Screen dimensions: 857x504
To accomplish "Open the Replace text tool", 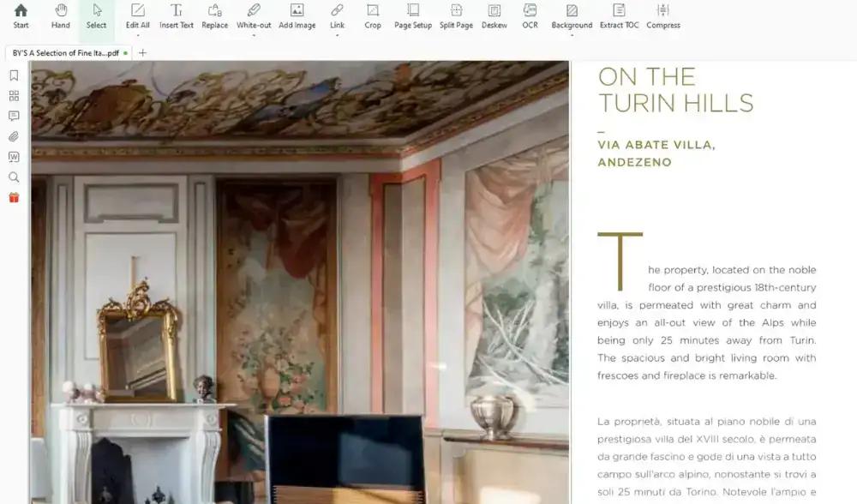I will click(214, 15).
